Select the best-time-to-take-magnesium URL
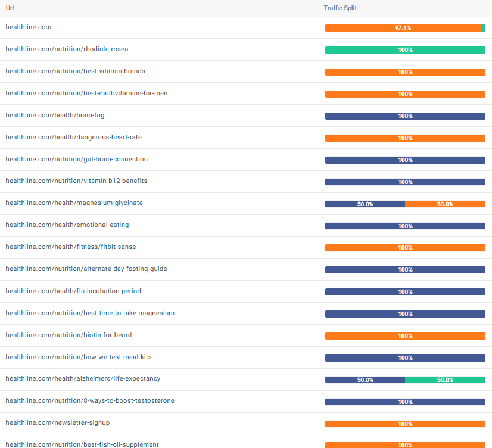This screenshot has height=448, width=492. [90, 313]
